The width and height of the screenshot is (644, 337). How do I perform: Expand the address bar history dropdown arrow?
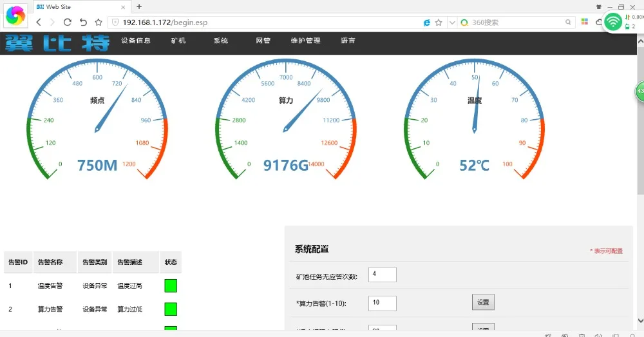pos(452,23)
